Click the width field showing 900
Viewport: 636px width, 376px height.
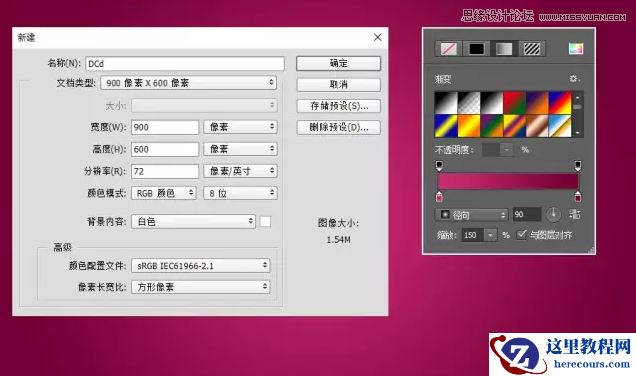pyautogui.click(x=165, y=127)
